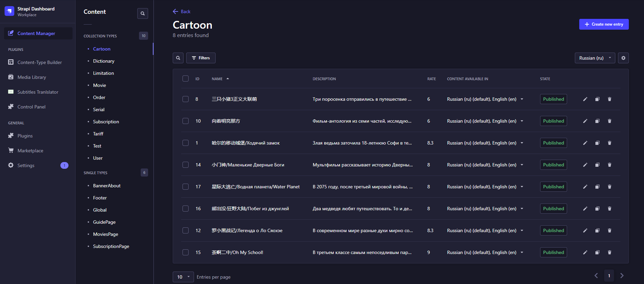Image resolution: width=644 pixels, height=284 pixels.
Task: Delete the entry with ID 8
Action: [x=610, y=99]
